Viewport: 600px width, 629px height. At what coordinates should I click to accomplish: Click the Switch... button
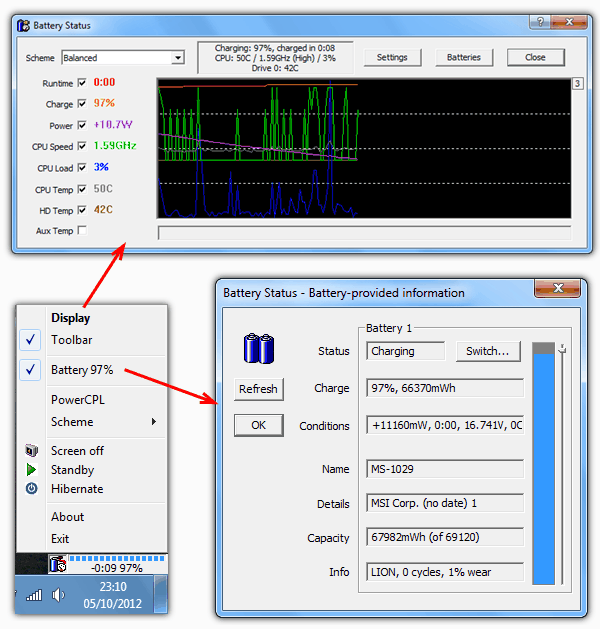[488, 351]
